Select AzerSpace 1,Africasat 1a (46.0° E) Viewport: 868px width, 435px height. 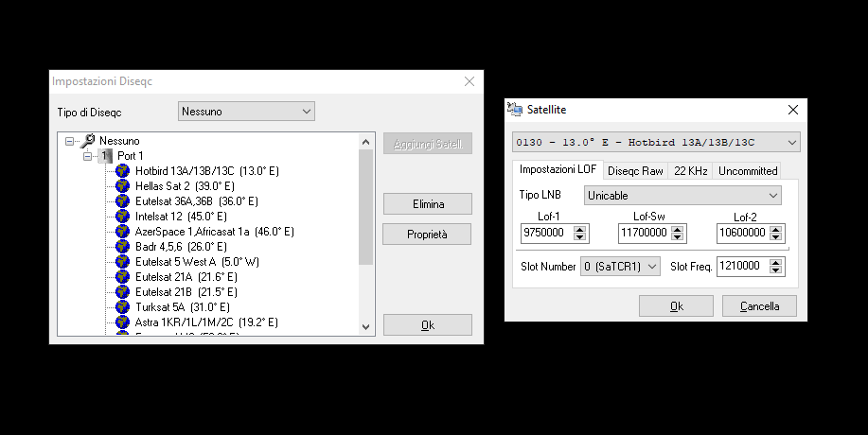pyautogui.click(x=214, y=232)
